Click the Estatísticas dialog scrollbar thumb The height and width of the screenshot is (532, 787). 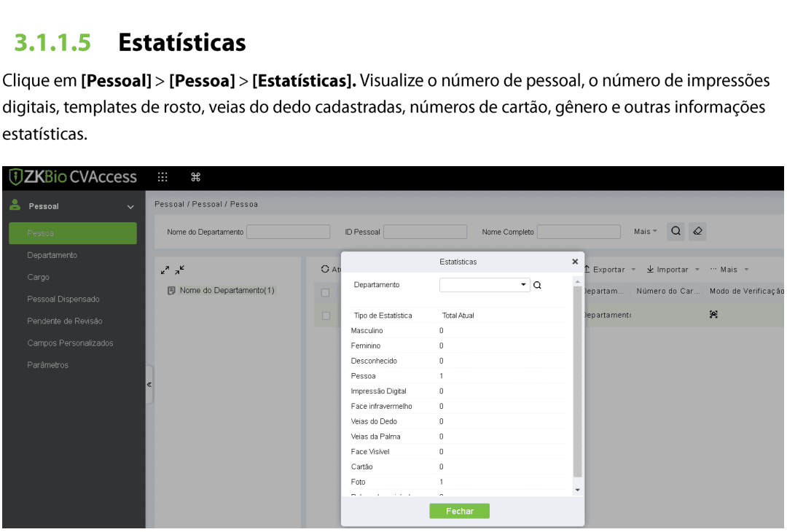click(x=578, y=381)
